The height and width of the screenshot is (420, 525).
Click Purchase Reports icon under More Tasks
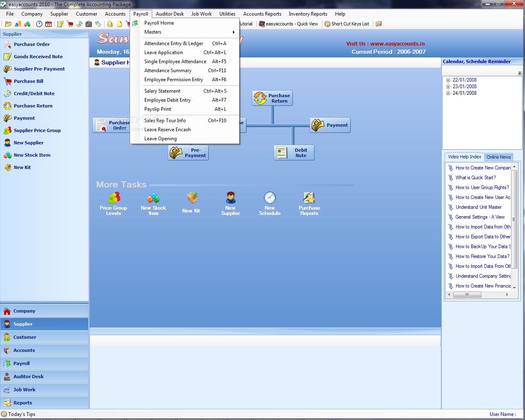[309, 204]
